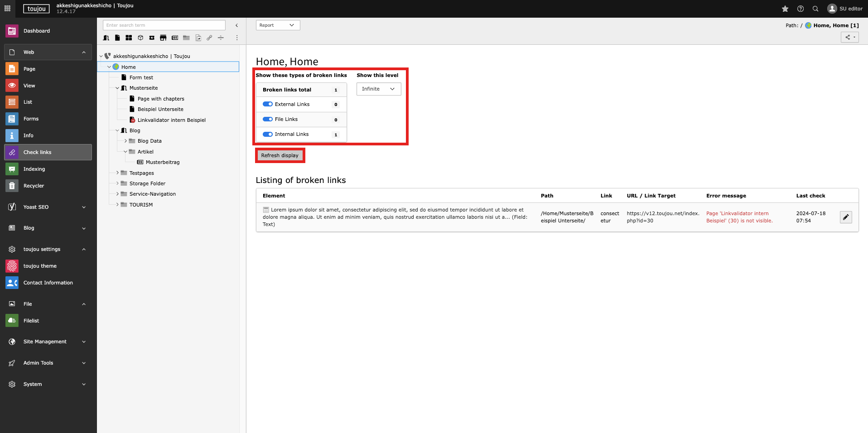Disable the File Links switch

(x=268, y=119)
